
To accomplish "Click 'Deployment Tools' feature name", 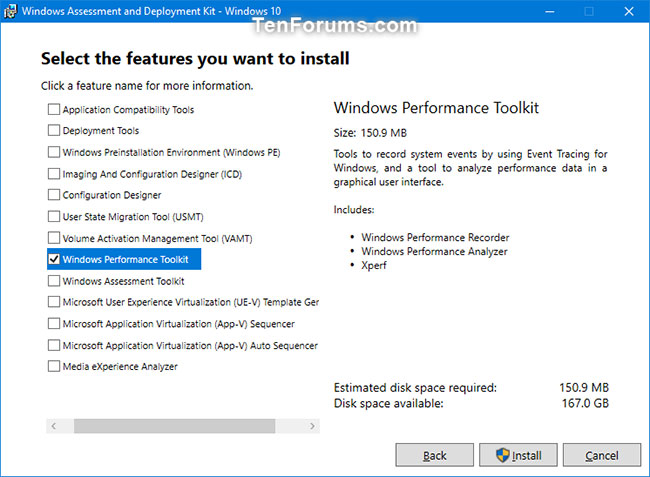I will point(101,131).
